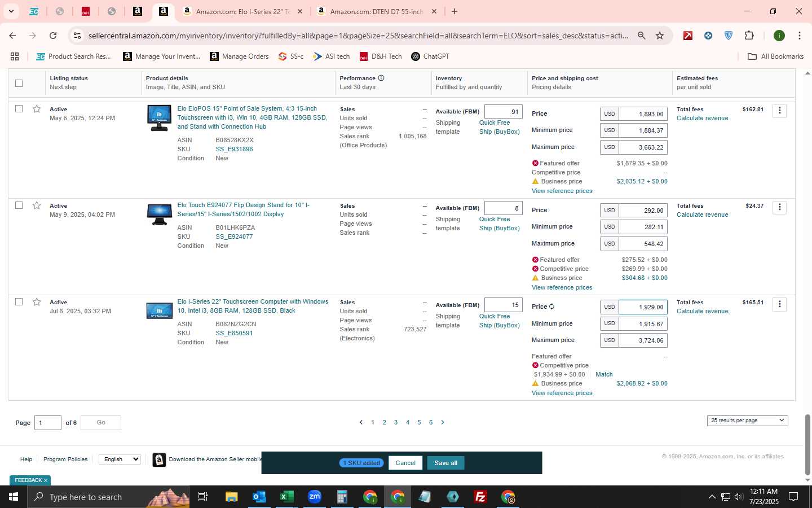Cancel the SKU edit

(405, 463)
